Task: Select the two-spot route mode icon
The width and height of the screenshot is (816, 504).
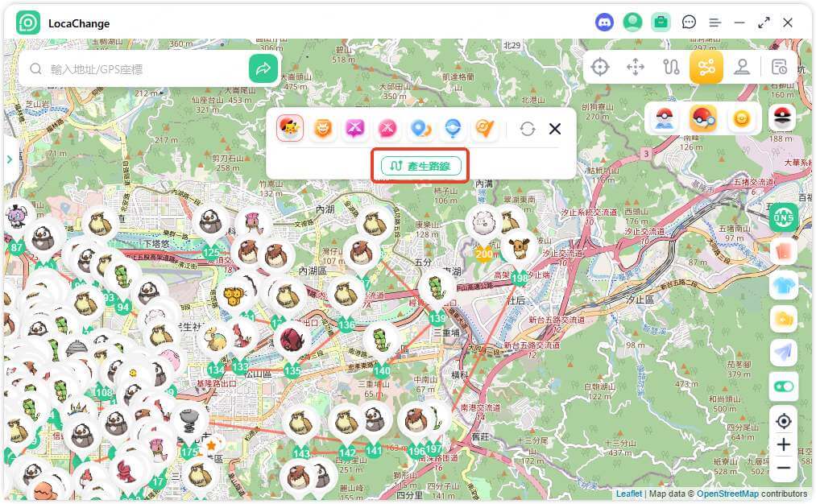Action: (671, 67)
